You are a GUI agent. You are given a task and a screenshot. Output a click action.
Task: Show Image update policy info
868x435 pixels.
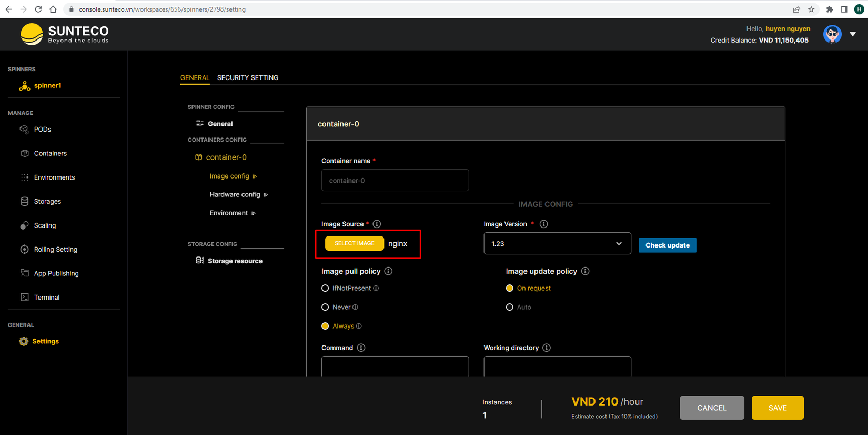(x=585, y=271)
